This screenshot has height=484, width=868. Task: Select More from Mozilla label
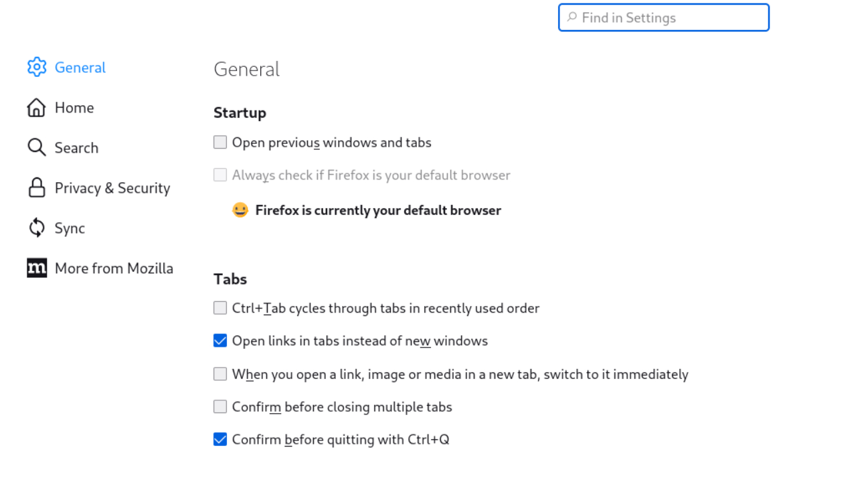114,268
